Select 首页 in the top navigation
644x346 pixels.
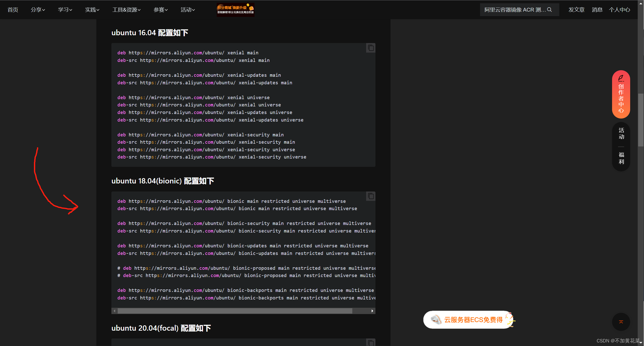[x=13, y=10]
